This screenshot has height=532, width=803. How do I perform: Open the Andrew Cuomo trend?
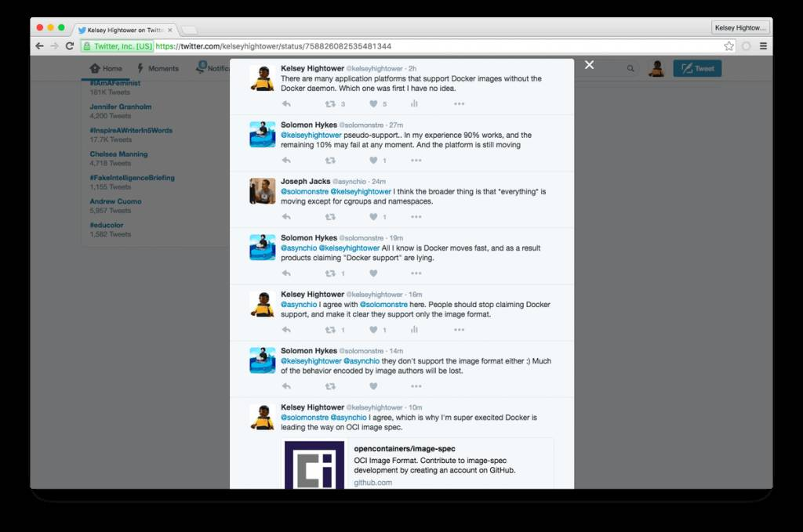[x=116, y=201]
